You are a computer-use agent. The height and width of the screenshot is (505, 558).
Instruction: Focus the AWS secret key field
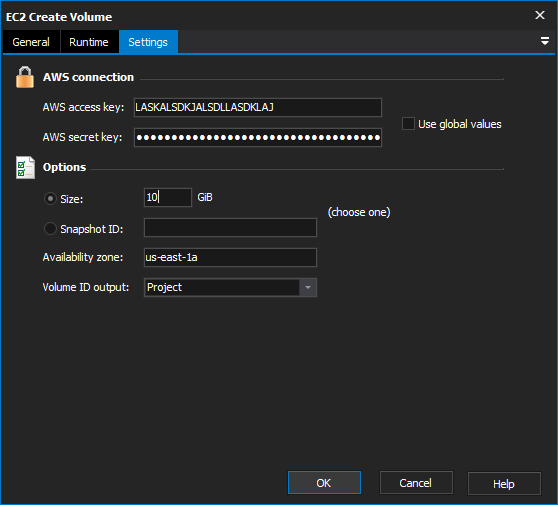(258, 137)
